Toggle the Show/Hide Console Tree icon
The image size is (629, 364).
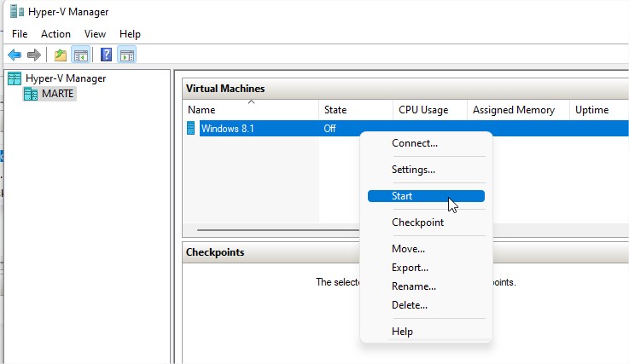pos(80,55)
